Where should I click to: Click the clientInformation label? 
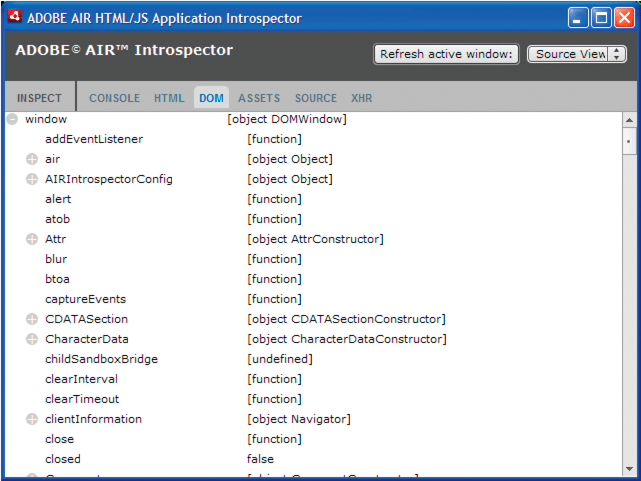(x=94, y=419)
